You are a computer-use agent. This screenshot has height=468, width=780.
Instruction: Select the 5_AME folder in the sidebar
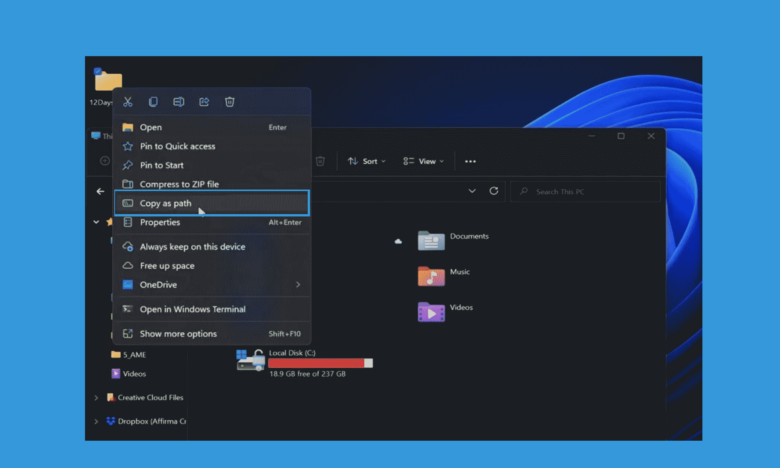pyautogui.click(x=134, y=354)
